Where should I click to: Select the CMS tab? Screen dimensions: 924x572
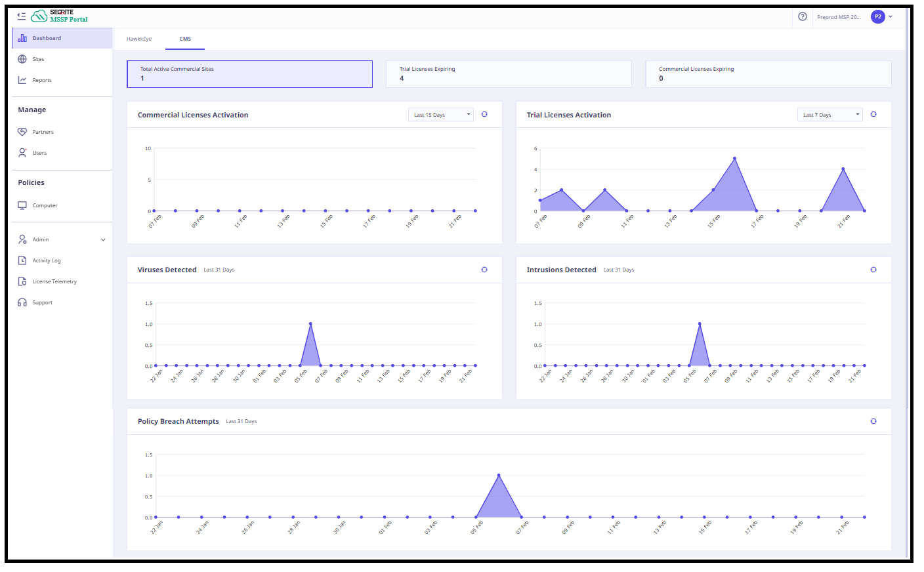[185, 39]
